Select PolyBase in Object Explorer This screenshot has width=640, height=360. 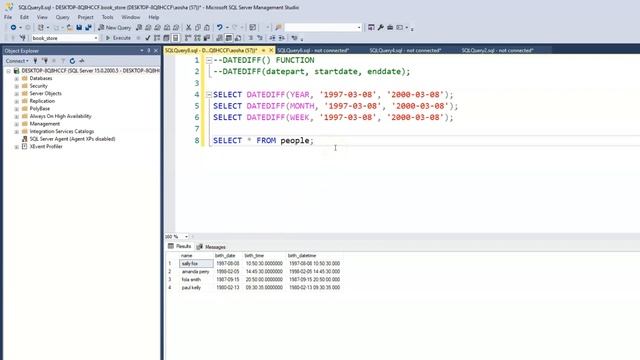click(x=40, y=109)
